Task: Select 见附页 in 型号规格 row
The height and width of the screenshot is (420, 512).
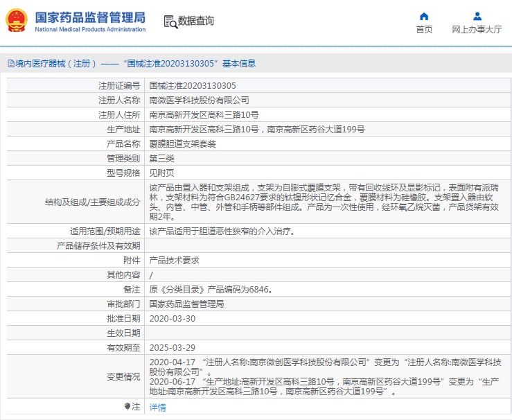Action: tap(161, 173)
